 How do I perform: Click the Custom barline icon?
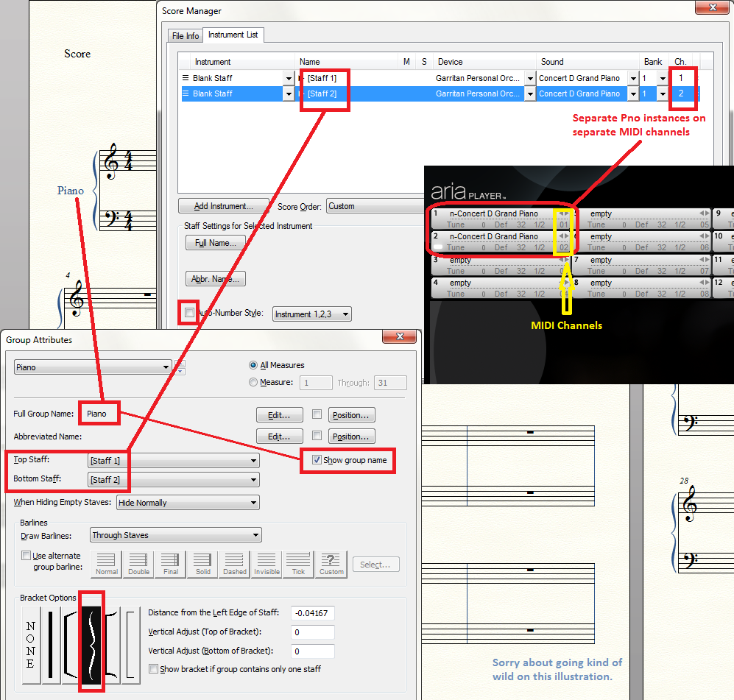(331, 564)
